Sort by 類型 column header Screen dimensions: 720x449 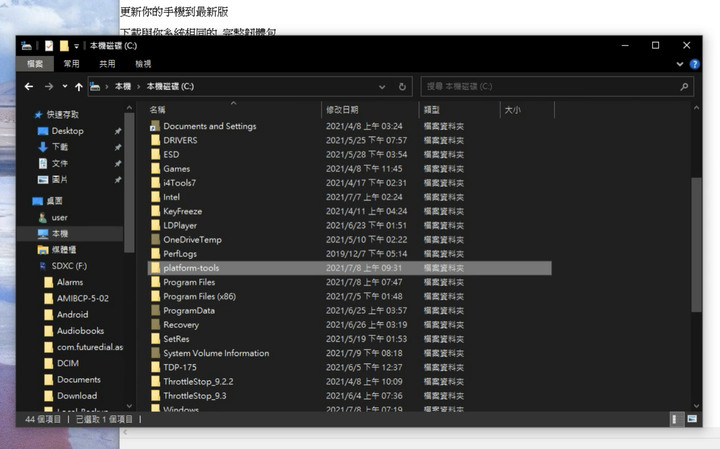[432, 110]
